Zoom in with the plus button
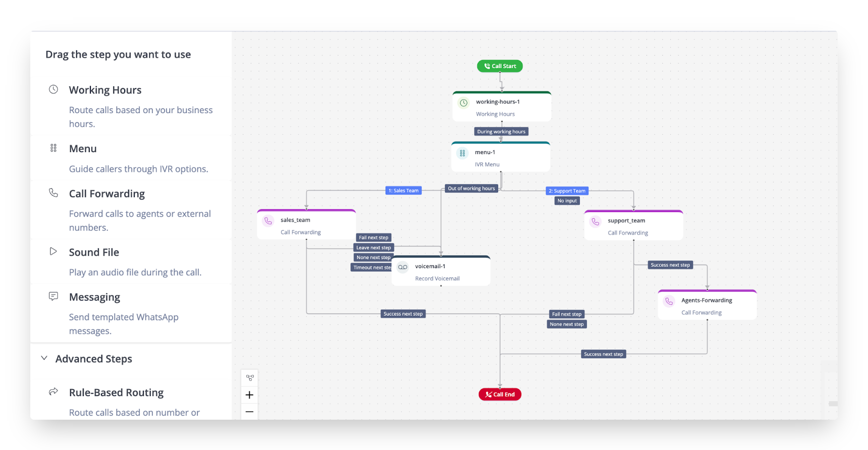This screenshot has height=450, width=868. point(250,395)
